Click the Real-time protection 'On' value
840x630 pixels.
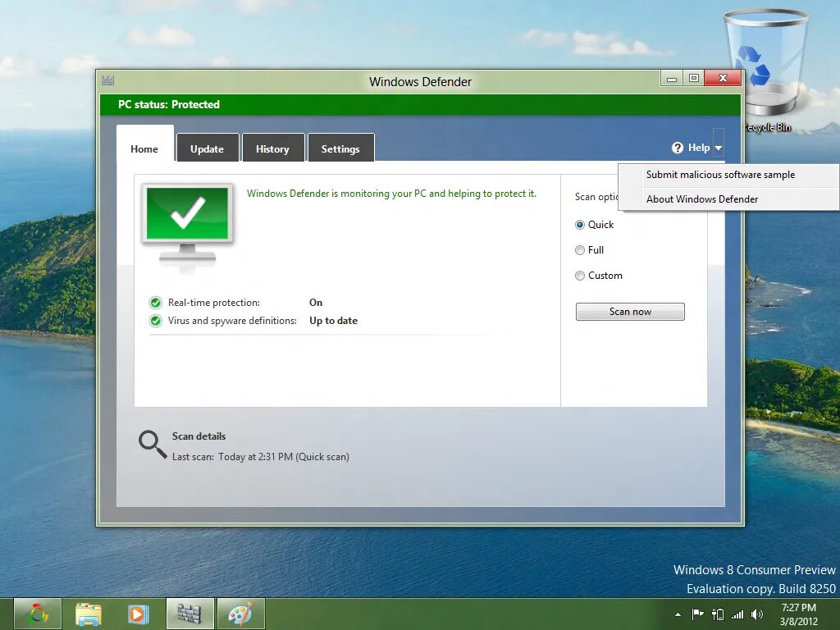pyautogui.click(x=316, y=303)
